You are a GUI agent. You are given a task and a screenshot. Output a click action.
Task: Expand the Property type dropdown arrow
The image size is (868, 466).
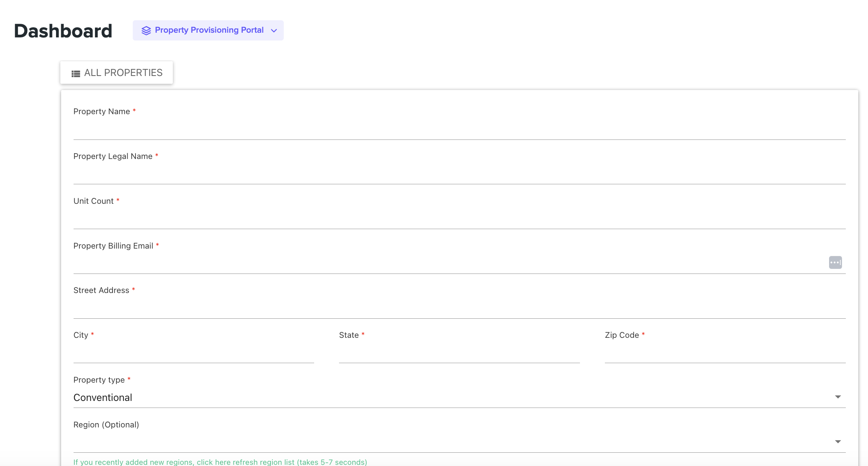pyautogui.click(x=838, y=397)
